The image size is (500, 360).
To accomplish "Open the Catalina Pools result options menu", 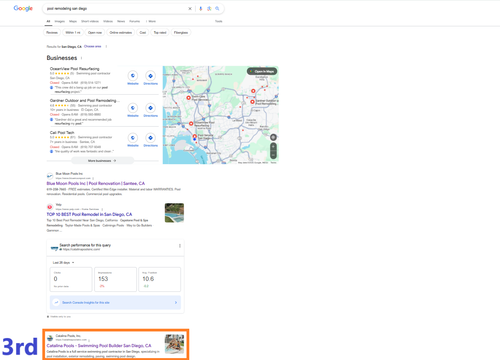I will [x=89, y=340].
